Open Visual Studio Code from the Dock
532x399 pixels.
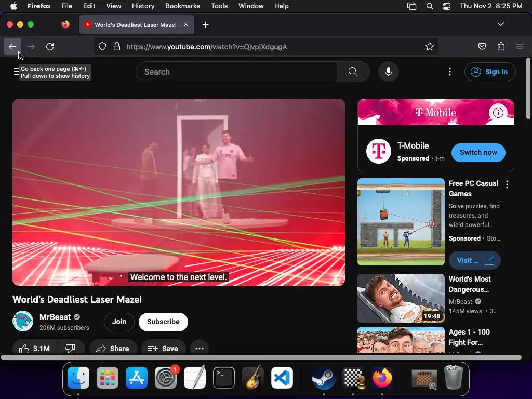pyautogui.click(x=282, y=378)
